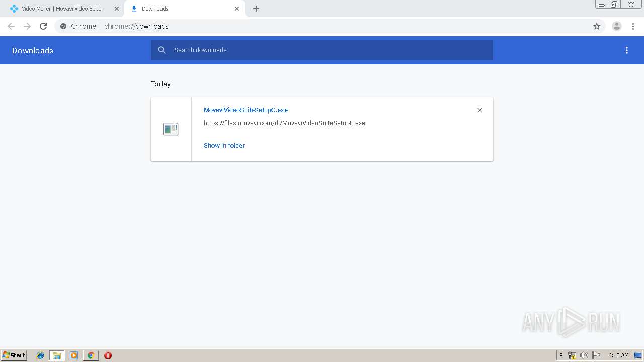Image resolution: width=644 pixels, height=362 pixels.
Task: Click the show desktop button
Action: coord(638,355)
